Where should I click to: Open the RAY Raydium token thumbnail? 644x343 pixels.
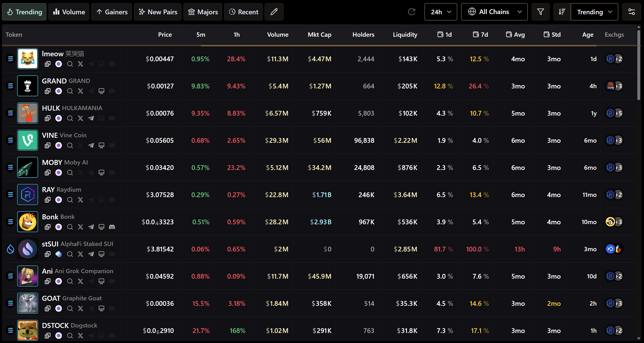[x=27, y=195]
